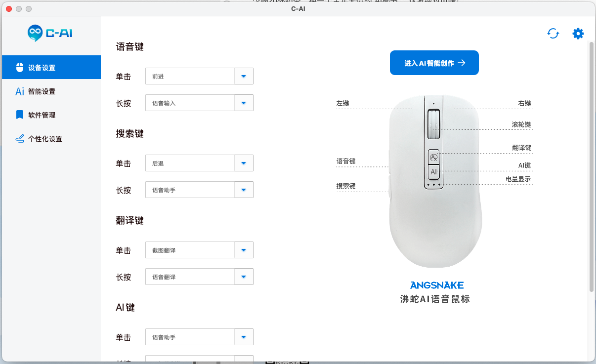Image resolution: width=596 pixels, height=364 pixels.
Task: Click the battery indicator dots on mouse
Action: (x=433, y=185)
